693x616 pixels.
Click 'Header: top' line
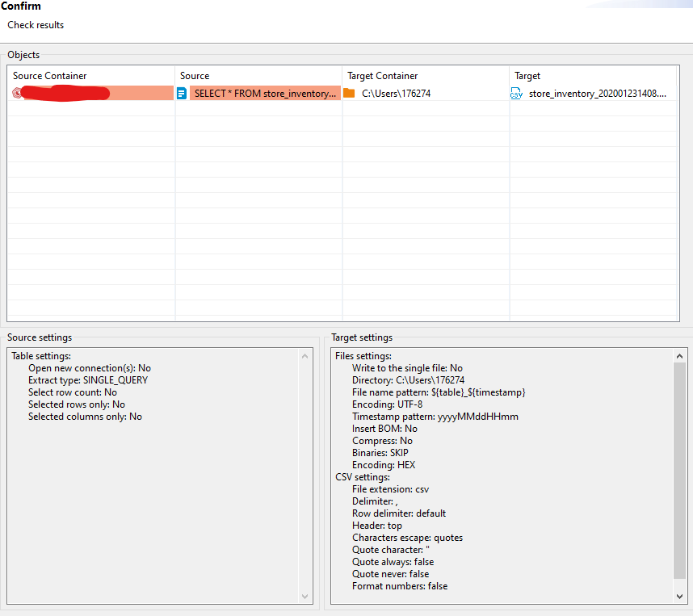click(x=377, y=526)
